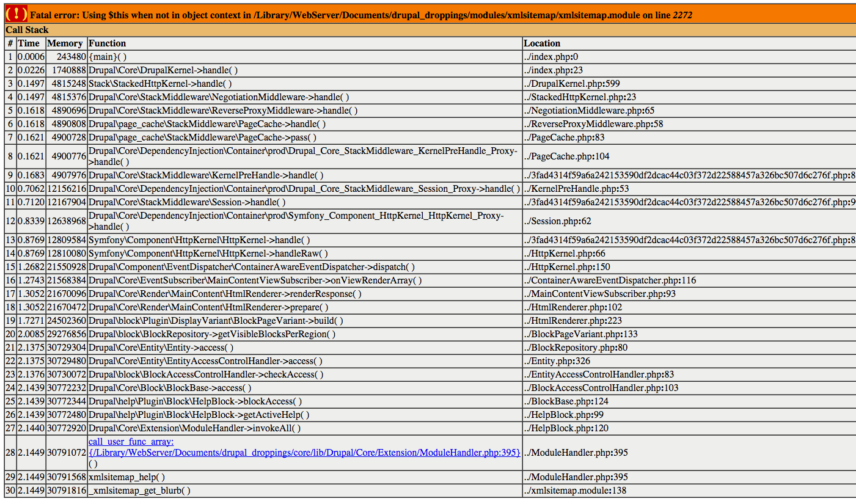
Task: Click location '../BlockPageVariant.php:133'
Action: (x=580, y=334)
